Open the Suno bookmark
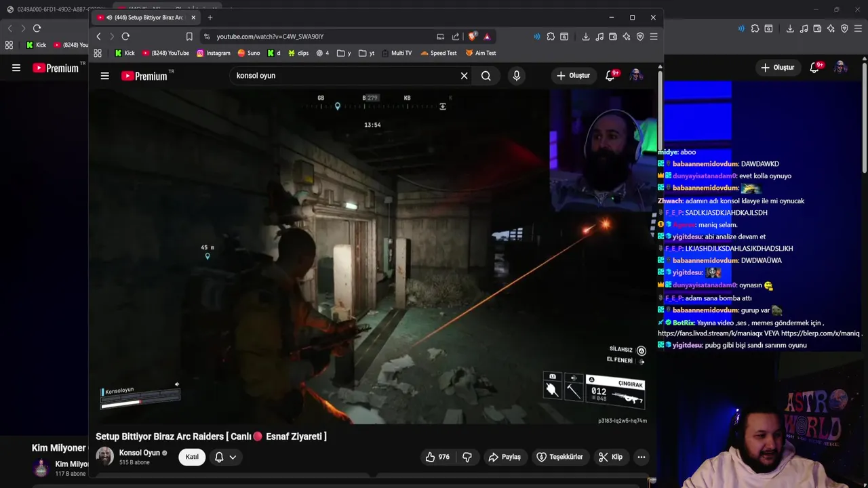This screenshot has height=488, width=868. tap(249, 53)
